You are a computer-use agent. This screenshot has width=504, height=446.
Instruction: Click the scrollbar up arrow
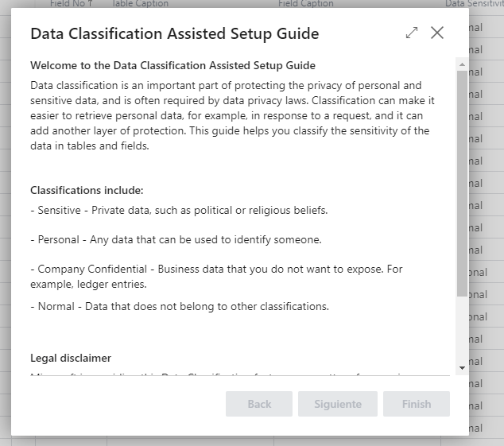point(461,63)
